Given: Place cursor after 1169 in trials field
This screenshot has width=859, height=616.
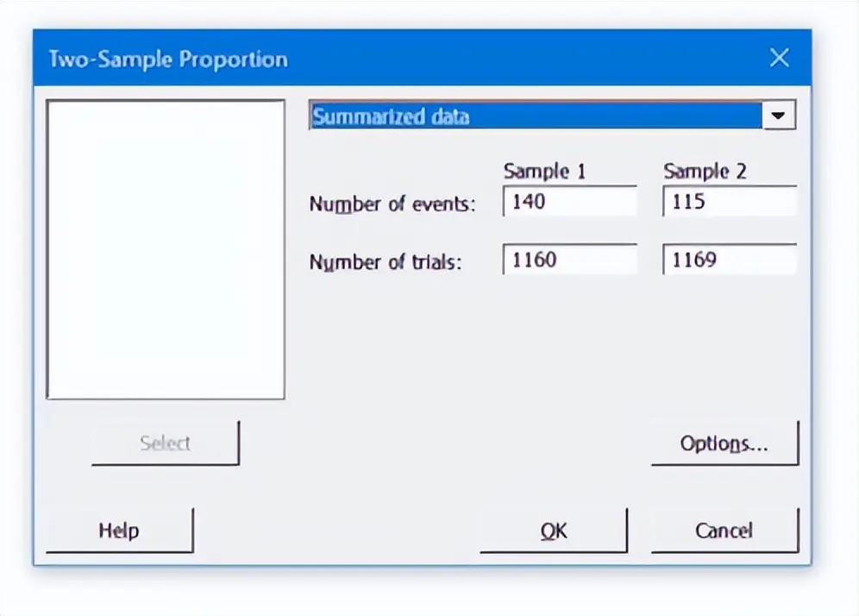Looking at the screenshot, I should coord(718,259).
